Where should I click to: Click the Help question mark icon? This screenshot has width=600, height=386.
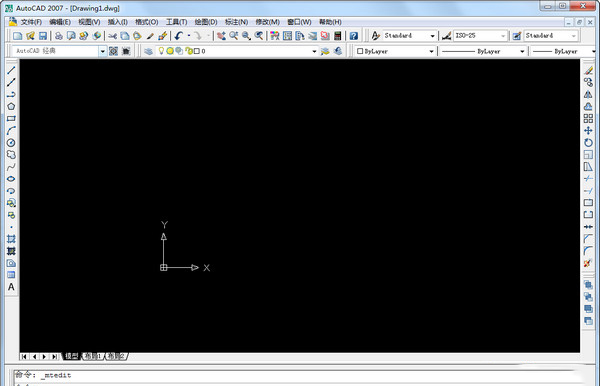click(x=354, y=36)
